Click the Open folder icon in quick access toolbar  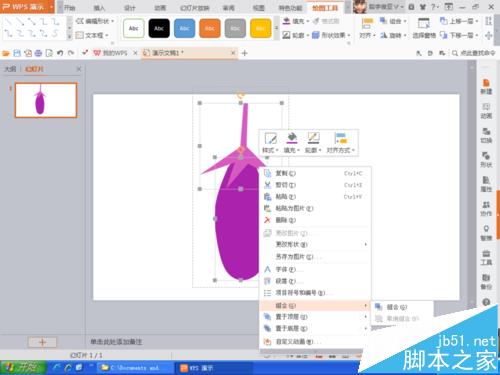6,53
